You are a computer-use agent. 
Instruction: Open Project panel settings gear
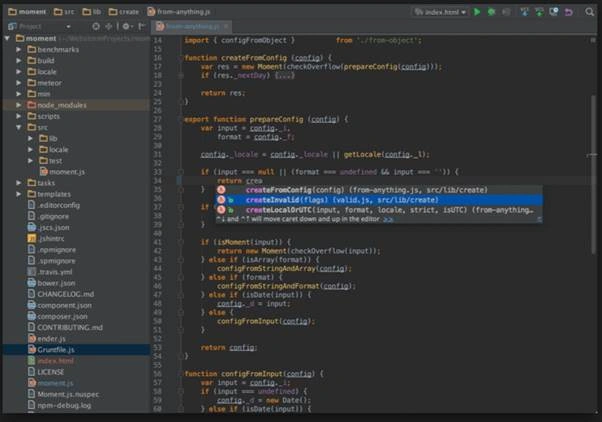(126, 26)
